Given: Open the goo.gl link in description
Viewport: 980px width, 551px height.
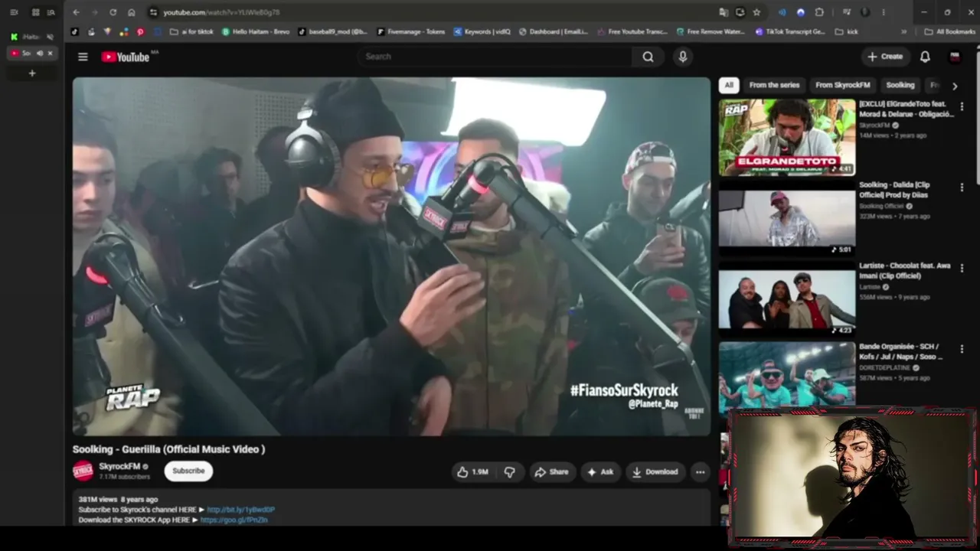Looking at the screenshot, I should tap(234, 520).
